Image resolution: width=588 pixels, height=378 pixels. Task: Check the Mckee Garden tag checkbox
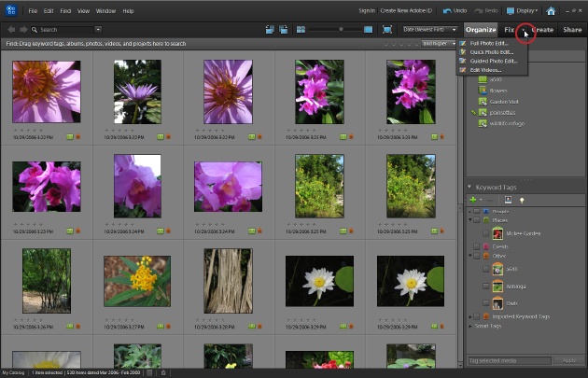coord(487,232)
